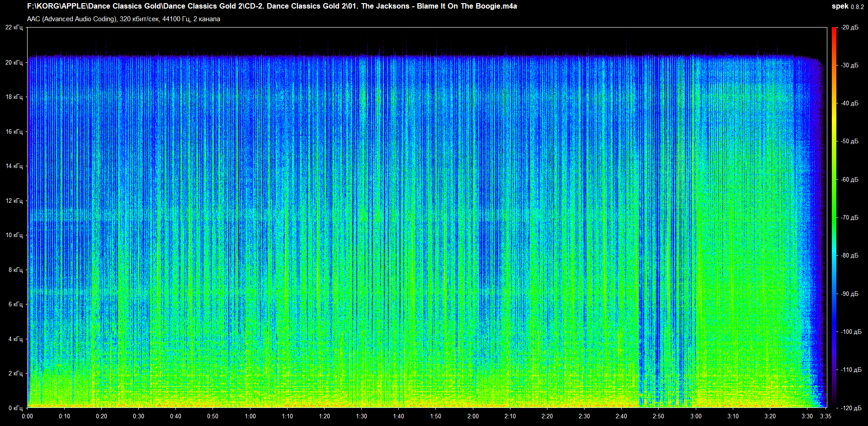Viewport: 868px width, 426px height.
Task: Click the spek 0.8.2 version label
Action: tap(847, 6)
